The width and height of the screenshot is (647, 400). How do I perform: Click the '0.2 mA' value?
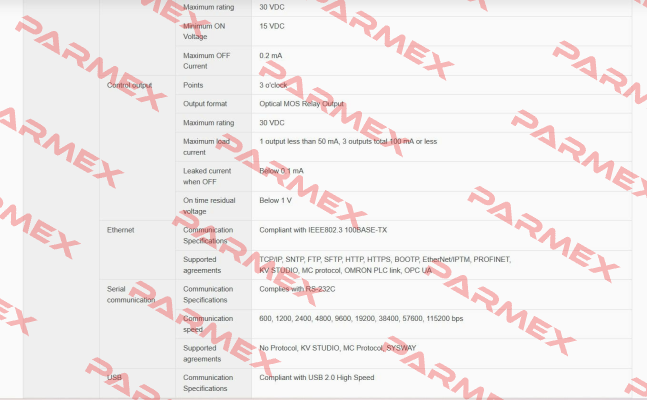pos(271,55)
